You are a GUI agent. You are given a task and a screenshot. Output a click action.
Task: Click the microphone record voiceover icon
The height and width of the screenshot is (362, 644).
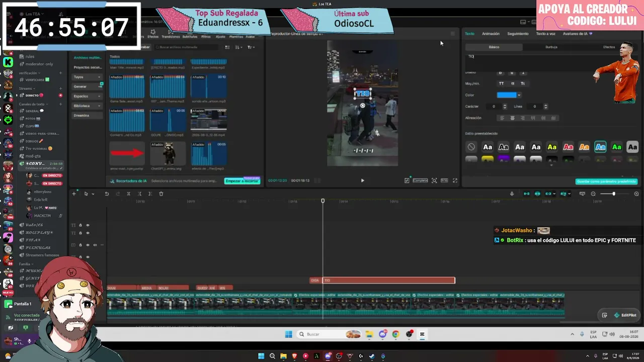[512, 194]
